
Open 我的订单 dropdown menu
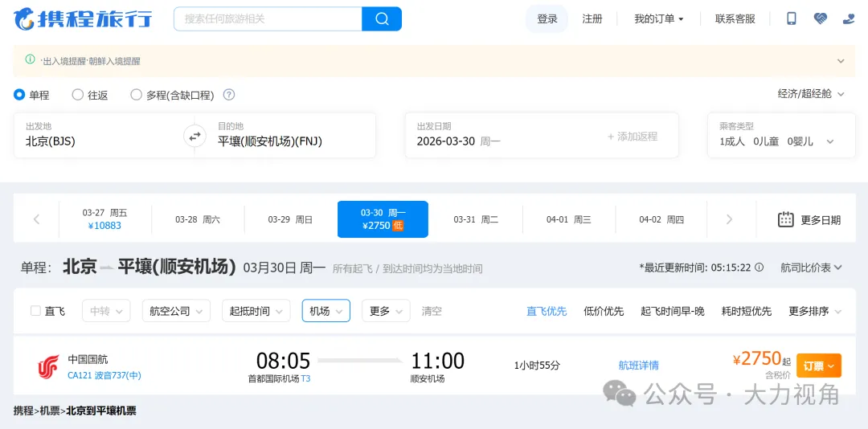click(x=659, y=18)
